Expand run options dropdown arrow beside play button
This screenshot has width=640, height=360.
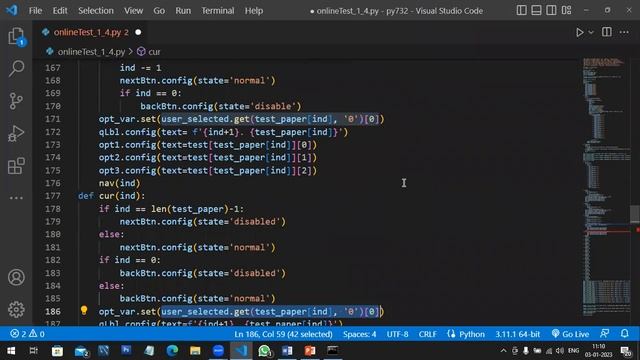point(591,32)
